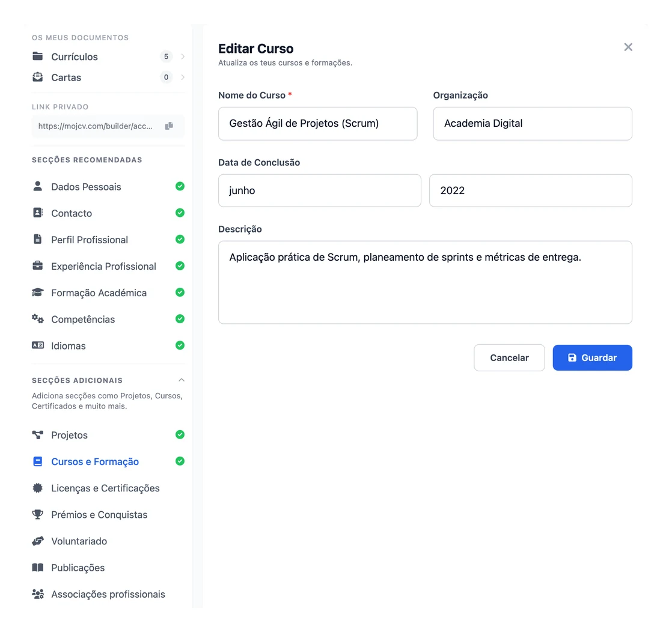Click the Publicações open book icon

click(38, 568)
